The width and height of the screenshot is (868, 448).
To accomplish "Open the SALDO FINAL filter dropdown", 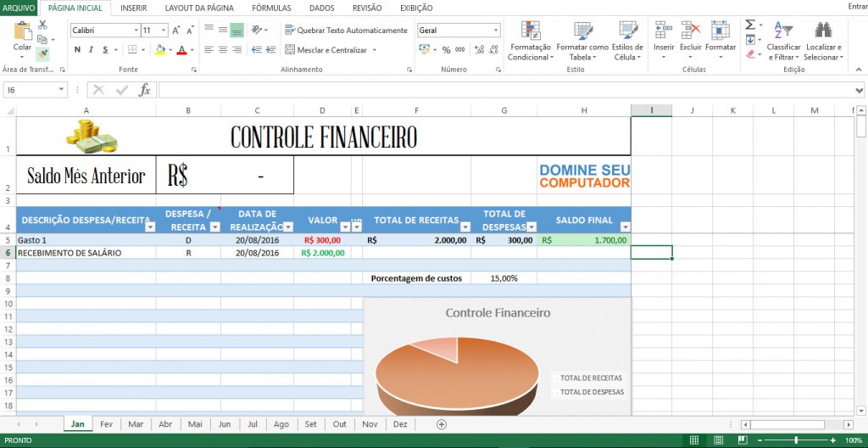I will tap(625, 227).
